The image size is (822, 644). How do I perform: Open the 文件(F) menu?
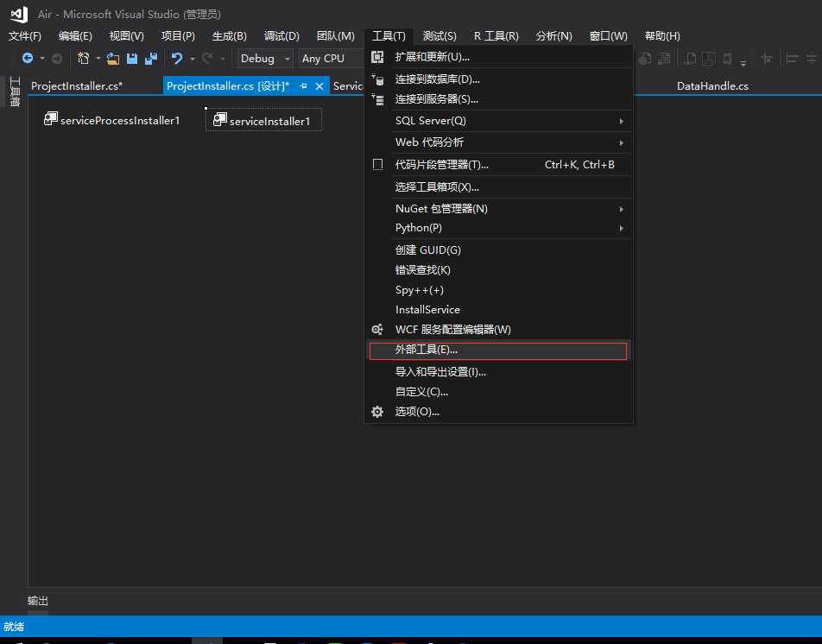tap(25, 35)
